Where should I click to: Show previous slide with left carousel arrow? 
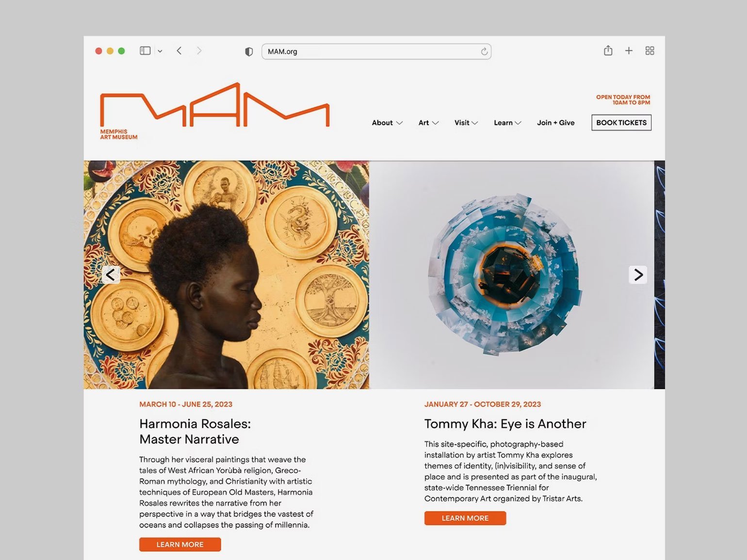click(111, 275)
